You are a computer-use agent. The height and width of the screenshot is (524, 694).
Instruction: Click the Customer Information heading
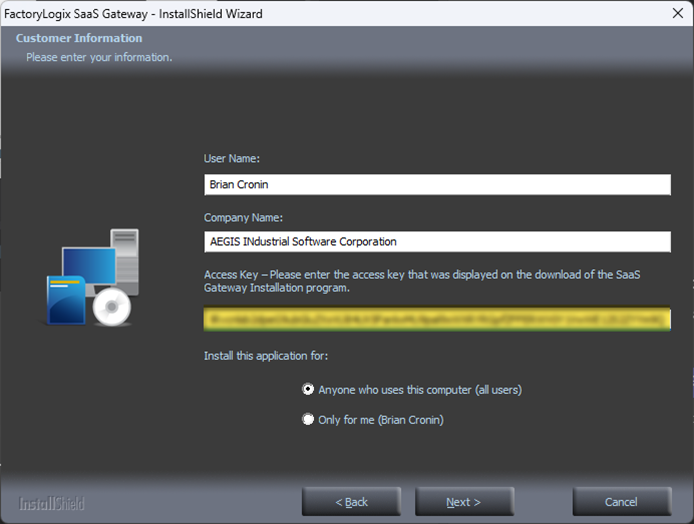click(79, 38)
